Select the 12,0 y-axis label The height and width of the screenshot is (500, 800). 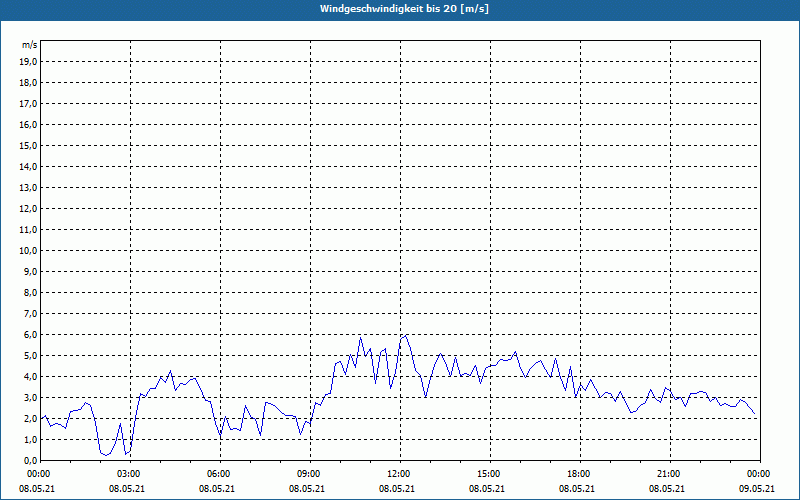click(x=28, y=208)
